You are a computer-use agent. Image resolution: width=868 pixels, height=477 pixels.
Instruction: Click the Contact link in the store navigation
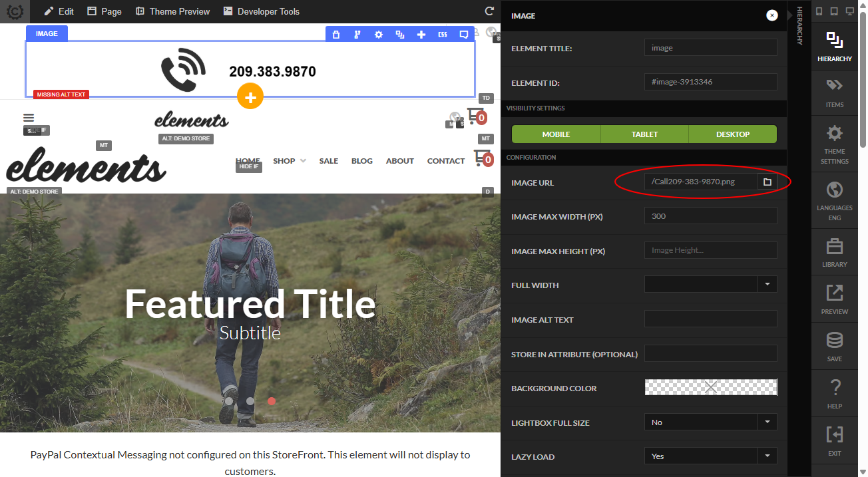click(x=446, y=161)
